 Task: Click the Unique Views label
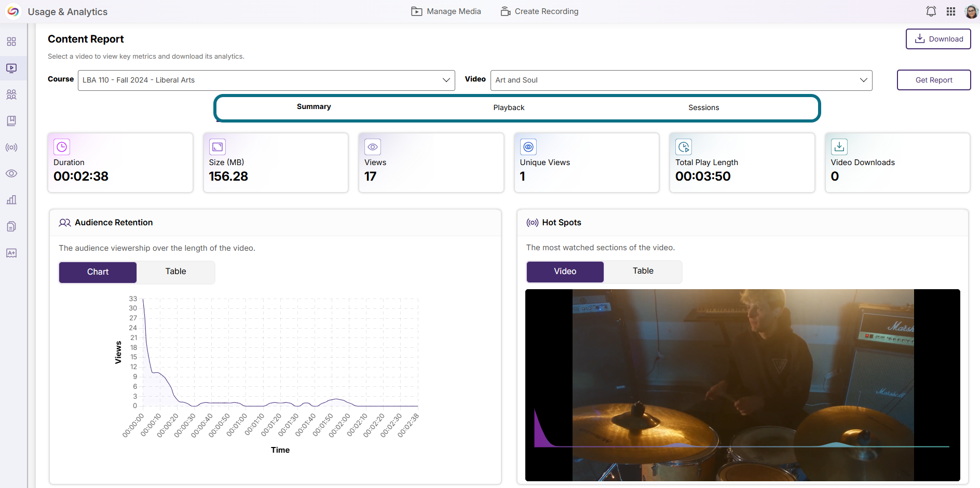tap(545, 162)
